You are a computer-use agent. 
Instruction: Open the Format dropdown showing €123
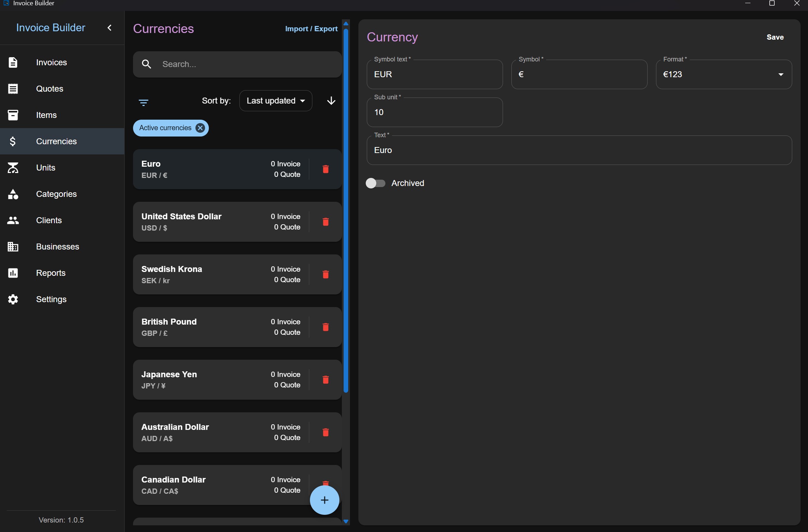pyautogui.click(x=724, y=74)
